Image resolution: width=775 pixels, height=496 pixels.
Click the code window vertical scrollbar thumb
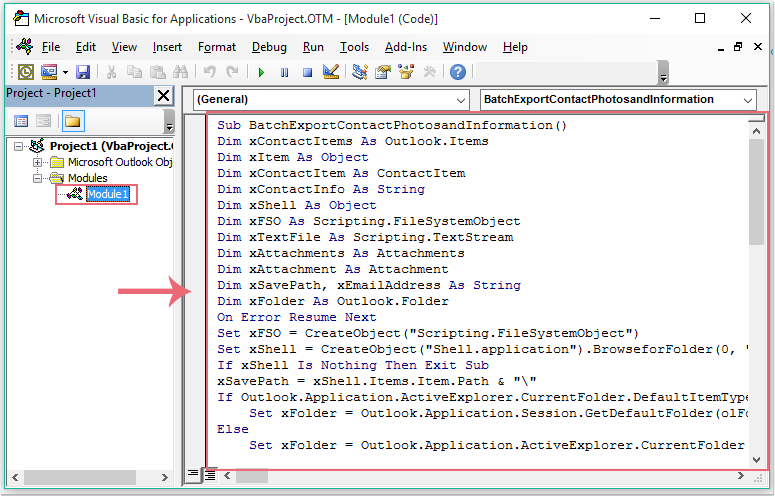(x=756, y=192)
